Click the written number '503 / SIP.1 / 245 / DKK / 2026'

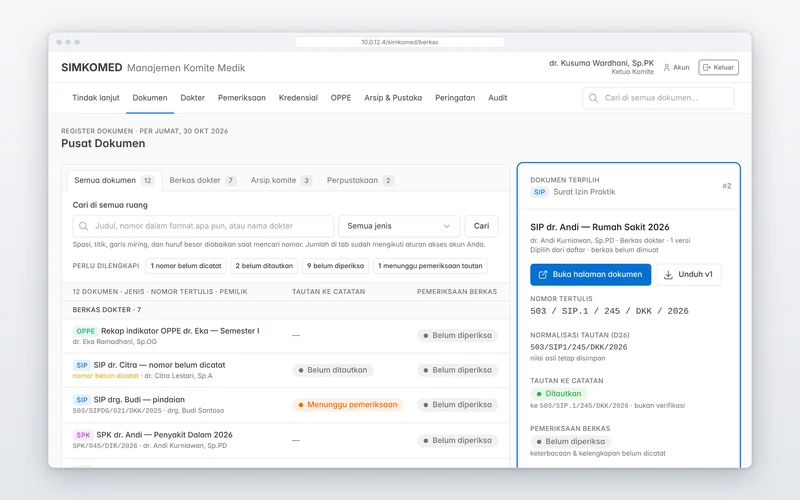click(609, 311)
